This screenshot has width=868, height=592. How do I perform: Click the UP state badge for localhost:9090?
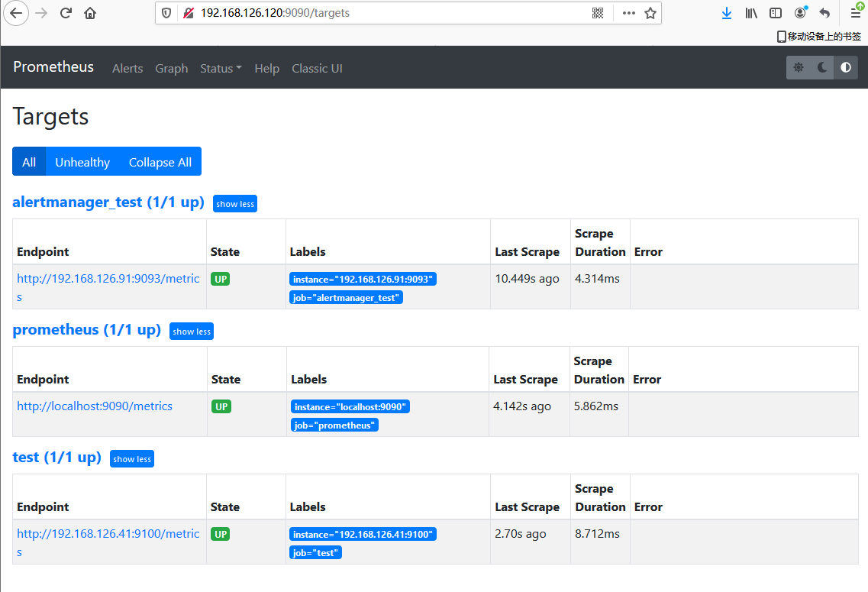(x=221, y=406)
